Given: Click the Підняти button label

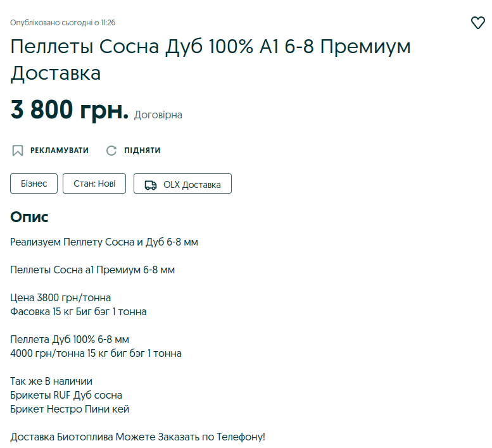Looking at the screenshot, I should 142,151.
